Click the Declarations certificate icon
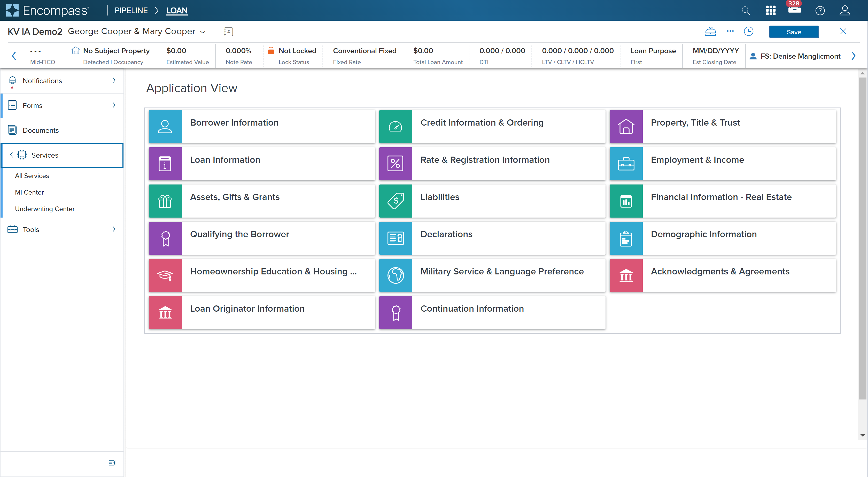This screenshot has width=868, height=477. coord(396,238)
